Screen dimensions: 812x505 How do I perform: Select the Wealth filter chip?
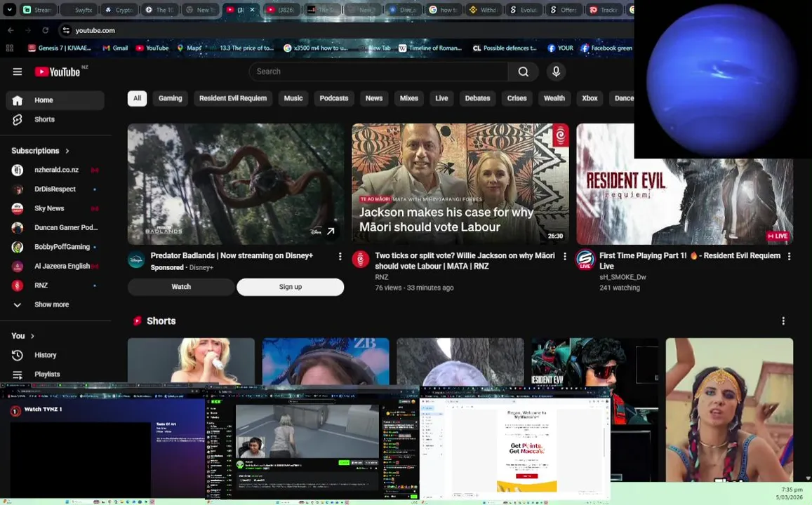554,98
